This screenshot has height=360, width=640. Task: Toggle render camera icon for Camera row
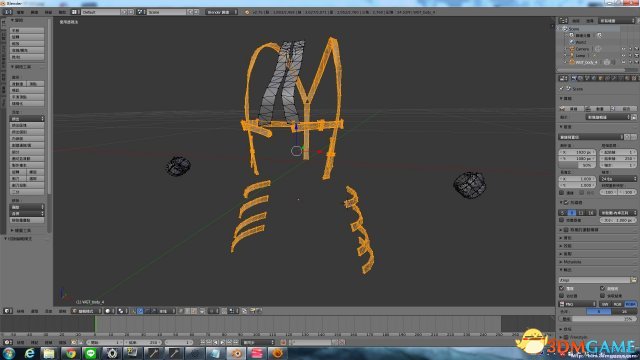click(636, 49)
